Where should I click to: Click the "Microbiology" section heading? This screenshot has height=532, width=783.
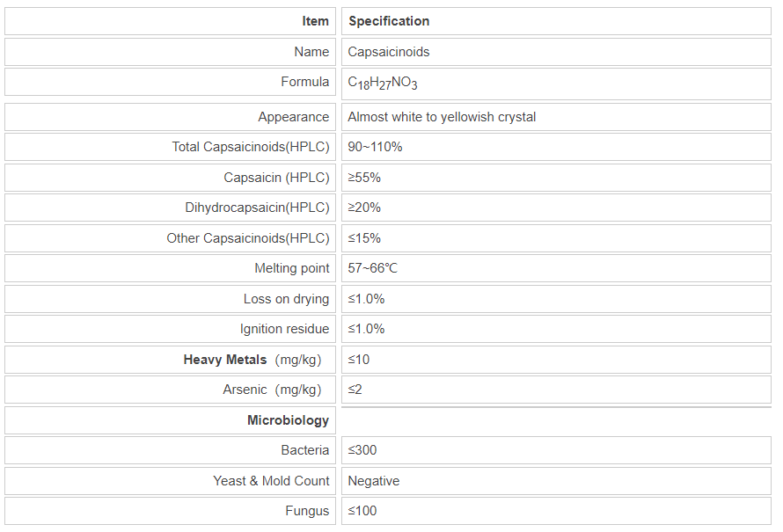coord(288,420)
